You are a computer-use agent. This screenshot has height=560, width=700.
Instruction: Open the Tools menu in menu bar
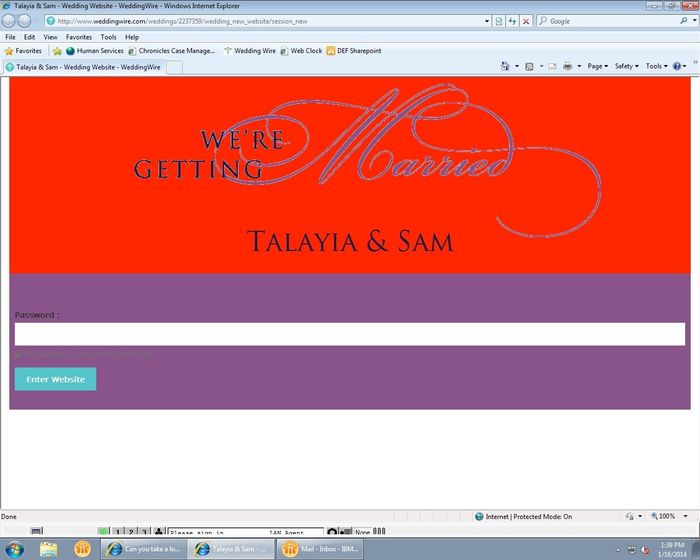(x=108, y=37)
